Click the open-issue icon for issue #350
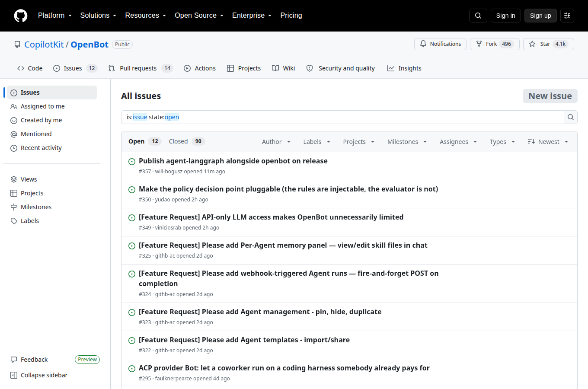Image resolution: width=588 pixels, height=389 pixels. (x=132, y=190)
